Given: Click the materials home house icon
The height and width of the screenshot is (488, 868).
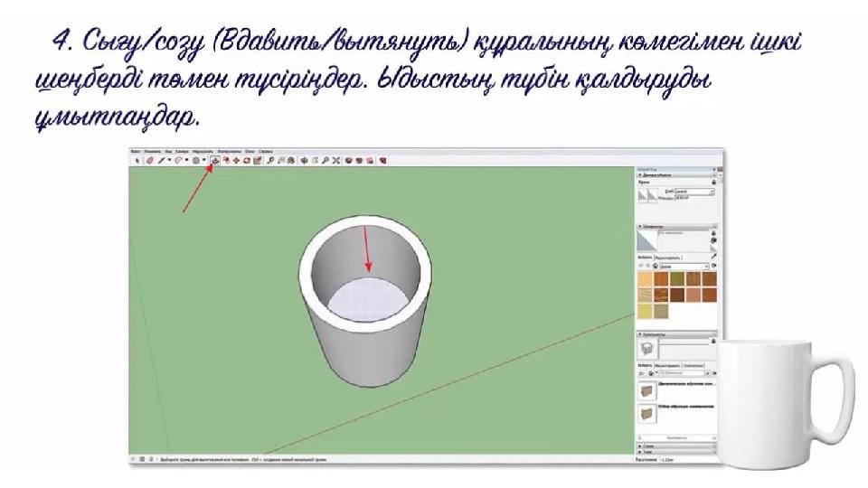Looking at the screenshot, I should (656, 266).
